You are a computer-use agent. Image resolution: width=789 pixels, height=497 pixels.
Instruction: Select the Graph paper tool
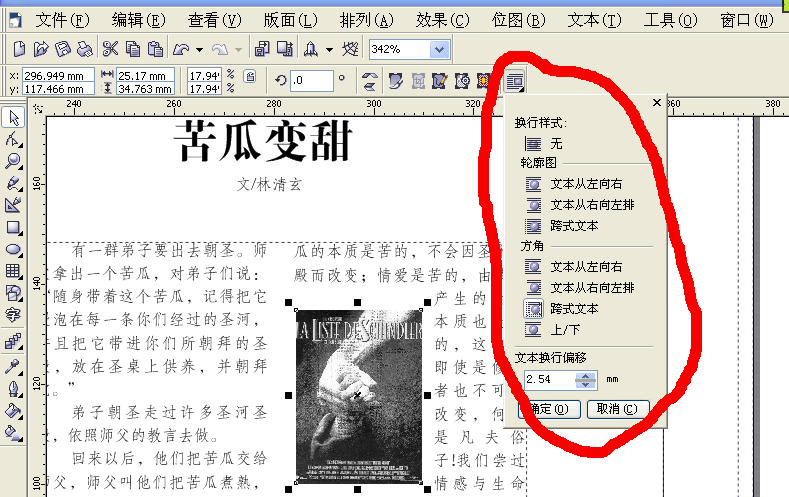14,271
